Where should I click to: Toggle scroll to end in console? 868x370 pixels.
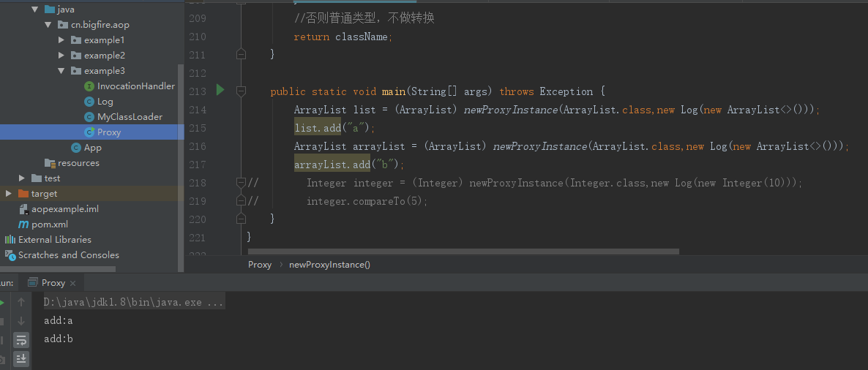click(21, 358)
